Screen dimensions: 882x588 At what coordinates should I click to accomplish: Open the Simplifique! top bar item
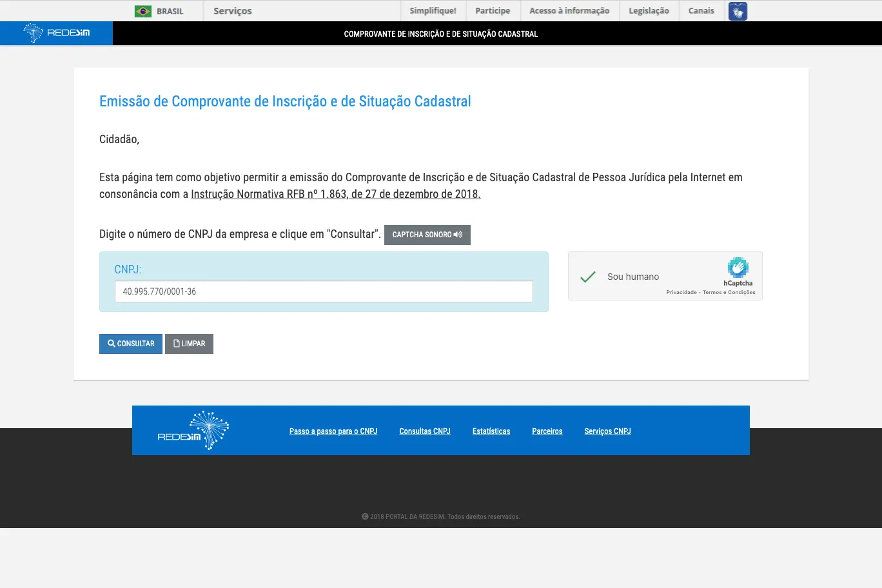pyautogui.click(x=433, y=11)
